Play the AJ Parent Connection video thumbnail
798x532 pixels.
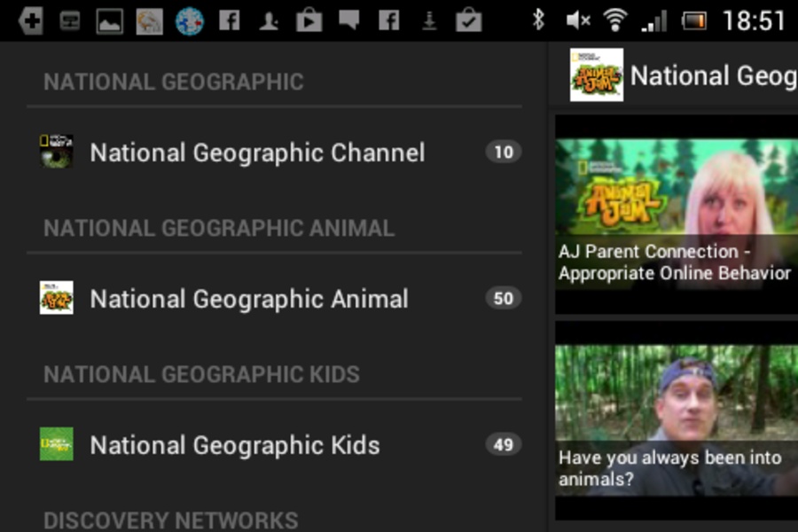pyautogui.click(x=677, y=215)
